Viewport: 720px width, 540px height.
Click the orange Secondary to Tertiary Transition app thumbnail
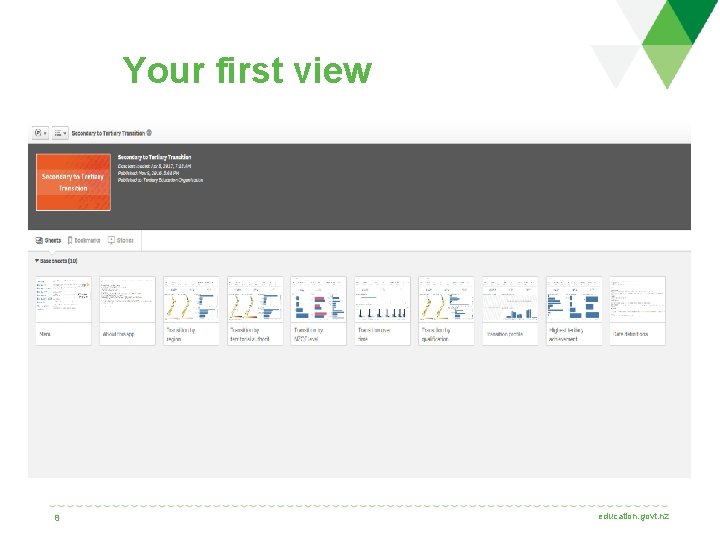[x=73, y=182]
